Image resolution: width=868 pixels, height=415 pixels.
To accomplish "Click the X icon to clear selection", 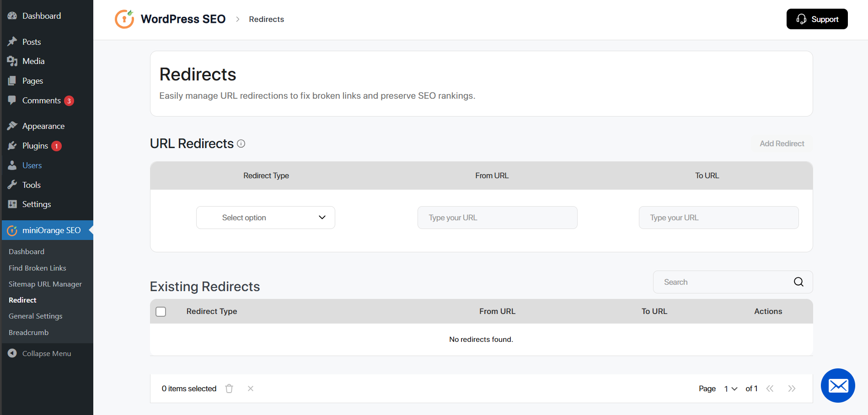I will (x=250, y=388).
